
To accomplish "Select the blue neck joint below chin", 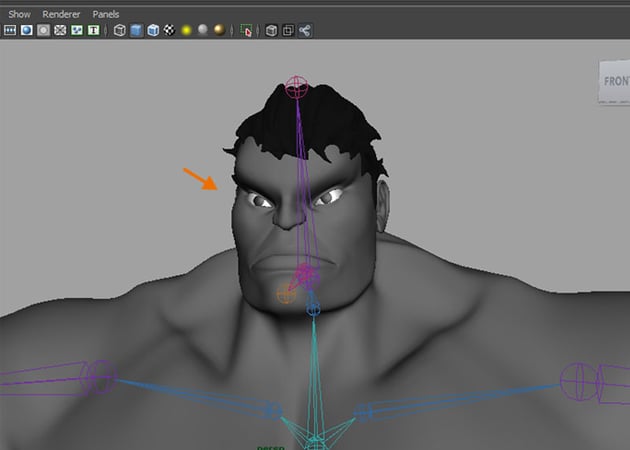I will (x=313, y=309).
